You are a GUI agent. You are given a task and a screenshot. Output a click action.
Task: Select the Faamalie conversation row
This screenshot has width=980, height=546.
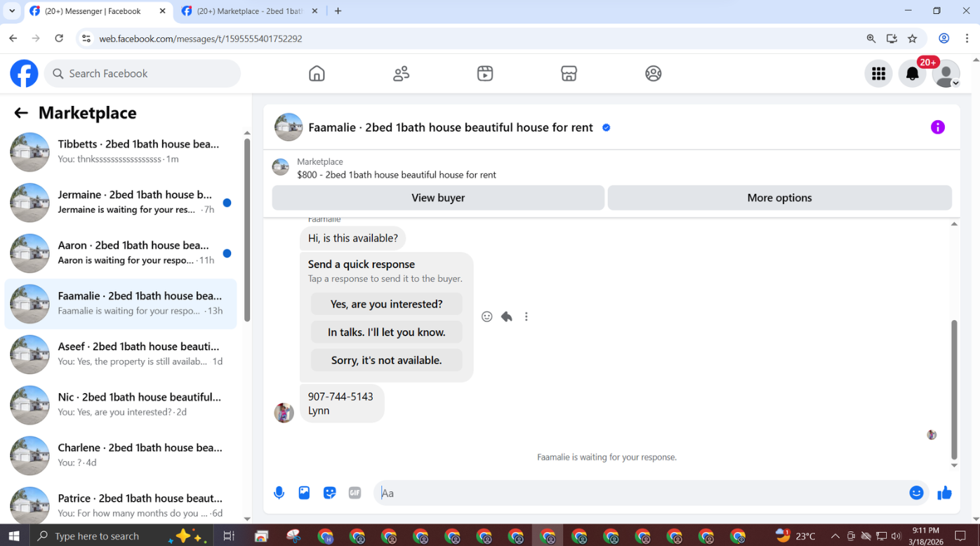coord(121,303)
